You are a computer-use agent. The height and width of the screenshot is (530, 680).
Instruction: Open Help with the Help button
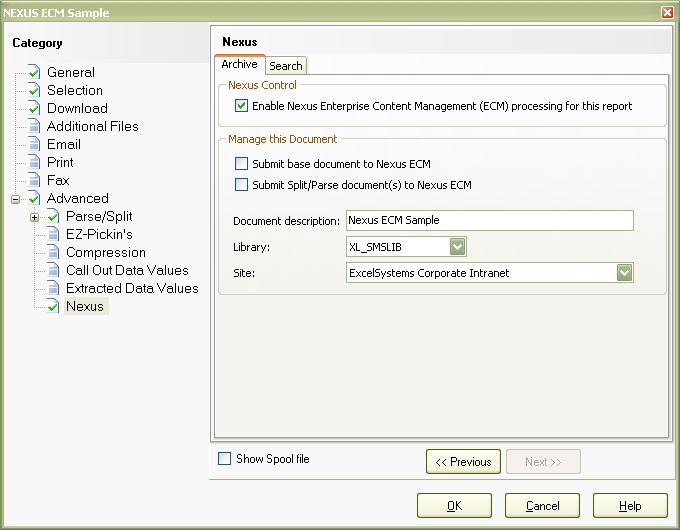630,506
